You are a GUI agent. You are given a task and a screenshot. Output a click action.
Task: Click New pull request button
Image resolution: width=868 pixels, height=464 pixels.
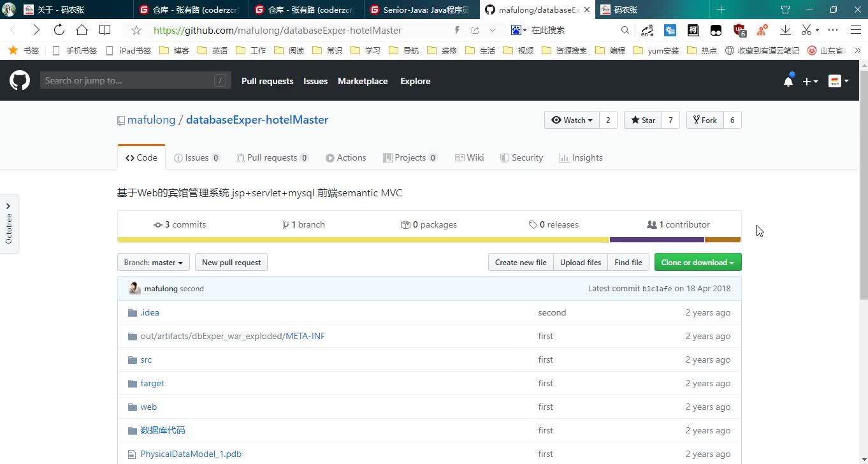click(x=231, y=262)
